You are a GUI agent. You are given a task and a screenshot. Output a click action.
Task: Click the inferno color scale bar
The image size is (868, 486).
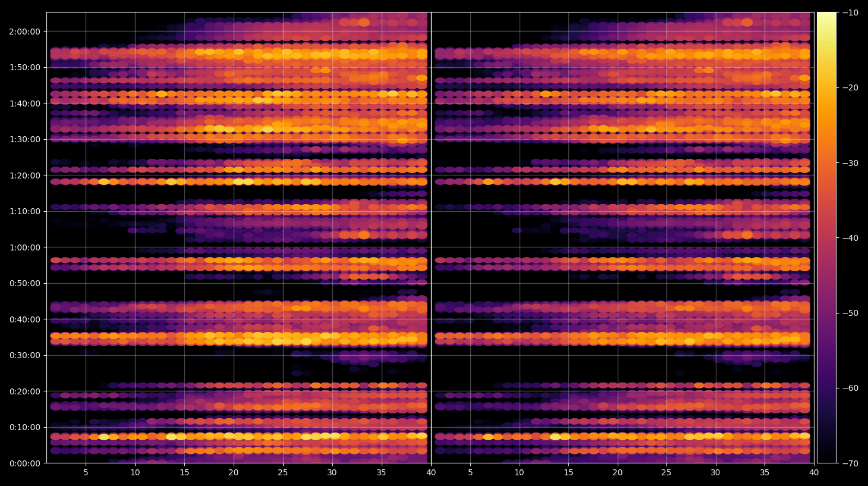point(826,237)
